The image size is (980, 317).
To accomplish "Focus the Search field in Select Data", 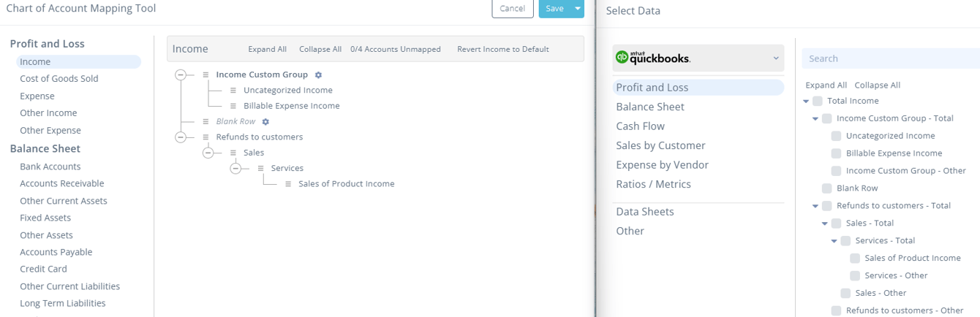I will [891, 58].
